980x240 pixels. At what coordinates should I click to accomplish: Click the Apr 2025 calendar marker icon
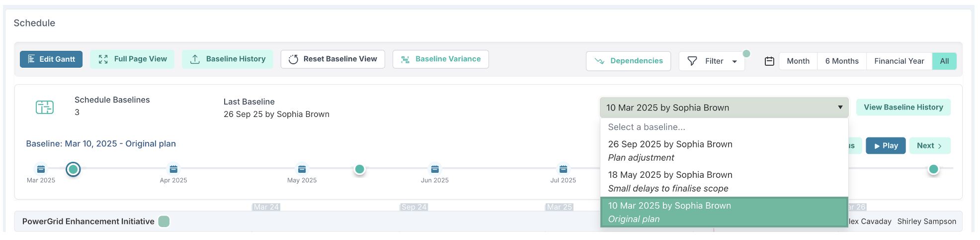point(173,169)
